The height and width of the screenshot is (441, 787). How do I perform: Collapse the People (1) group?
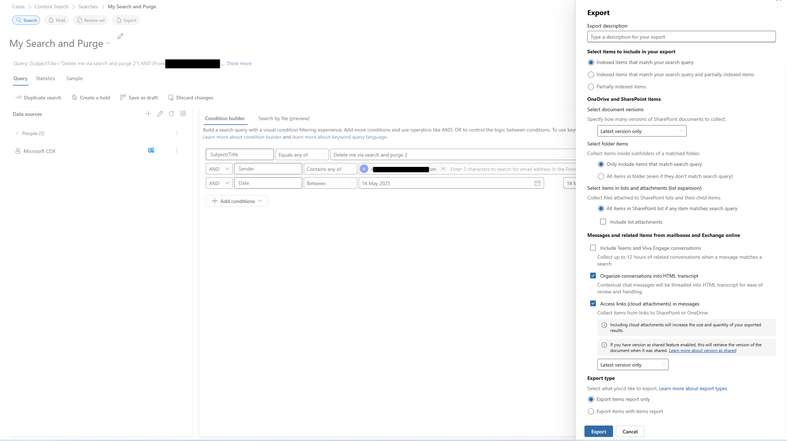[x=17, y=133]
